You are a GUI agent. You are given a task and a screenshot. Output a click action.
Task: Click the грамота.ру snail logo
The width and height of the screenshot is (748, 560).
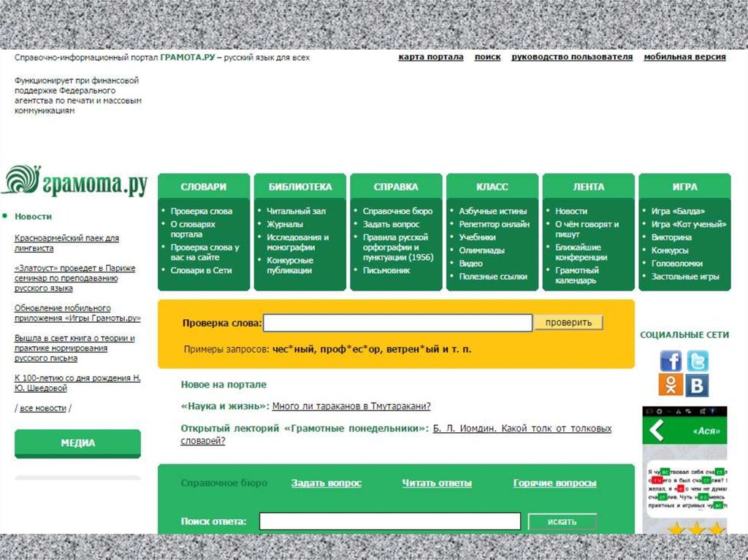pos(75,182)
